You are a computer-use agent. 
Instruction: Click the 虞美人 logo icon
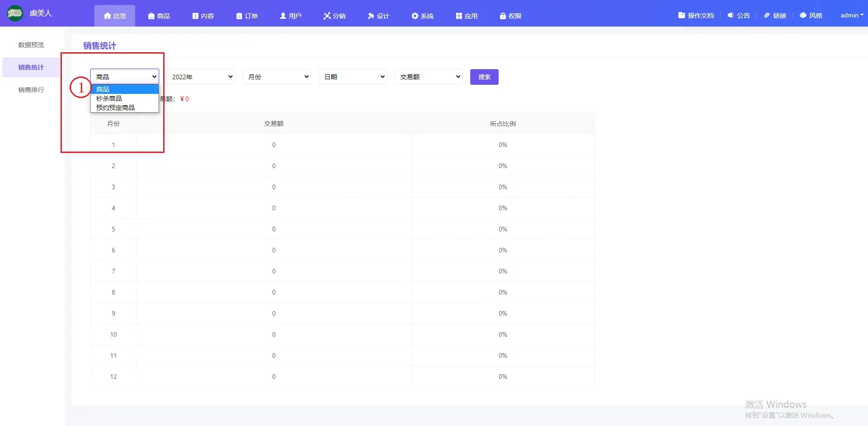[x=15, y=13]
